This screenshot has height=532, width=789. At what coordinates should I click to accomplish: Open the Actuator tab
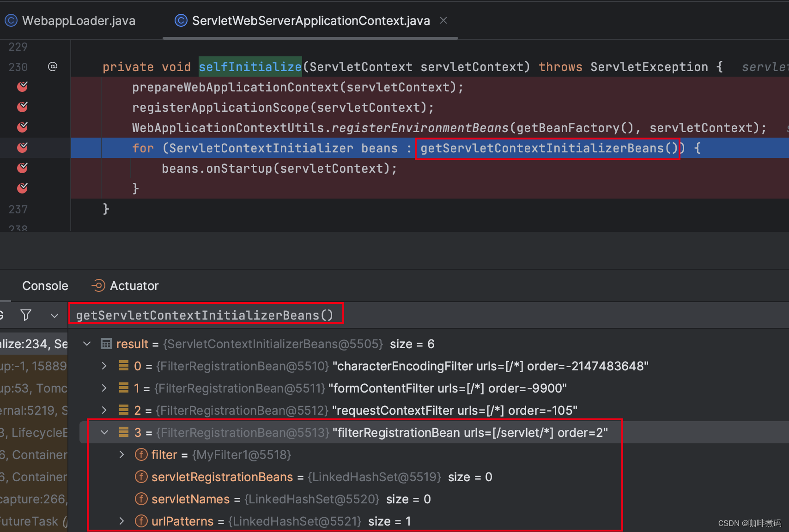(x=125, y=286)
